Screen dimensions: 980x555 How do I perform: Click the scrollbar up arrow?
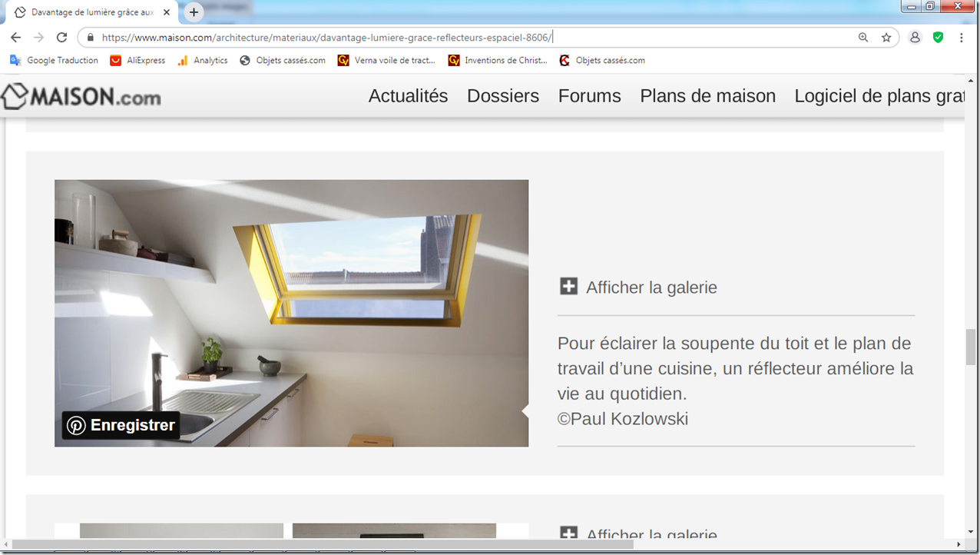(971, 81)
